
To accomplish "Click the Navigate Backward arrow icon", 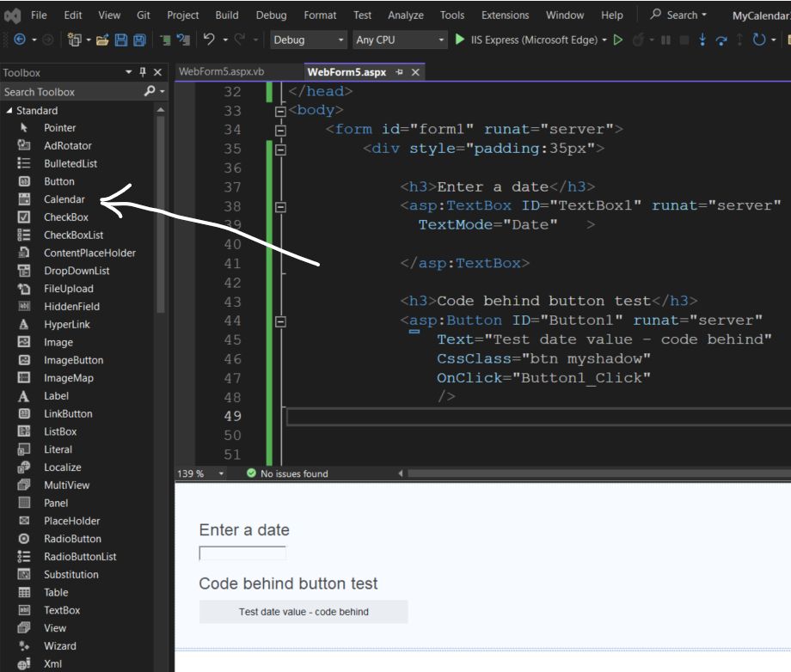I will [20, 40].
